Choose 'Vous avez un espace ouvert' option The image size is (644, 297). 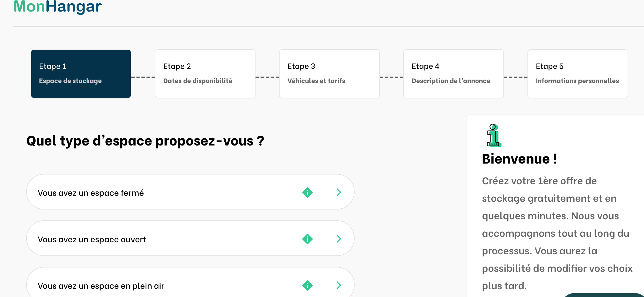coord(92,240)
